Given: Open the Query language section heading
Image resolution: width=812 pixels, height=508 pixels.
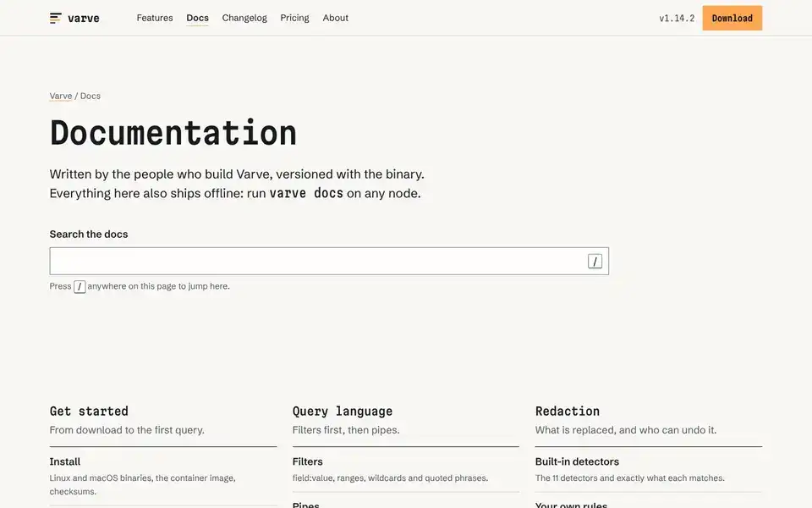Looking at the screenshot, I should (x=343, y=411).
